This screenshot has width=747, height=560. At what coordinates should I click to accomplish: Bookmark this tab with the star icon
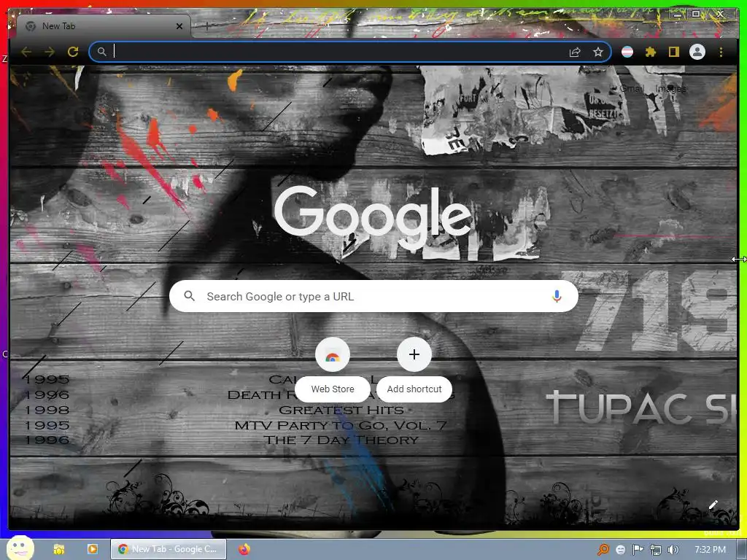[598, 52]
